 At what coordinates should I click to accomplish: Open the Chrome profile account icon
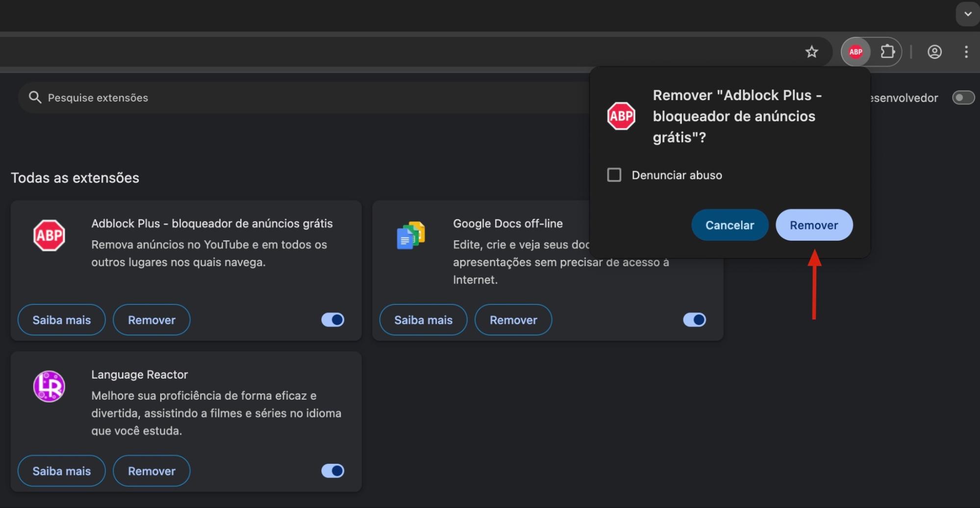pyautogui.click(x=934, y=51)
